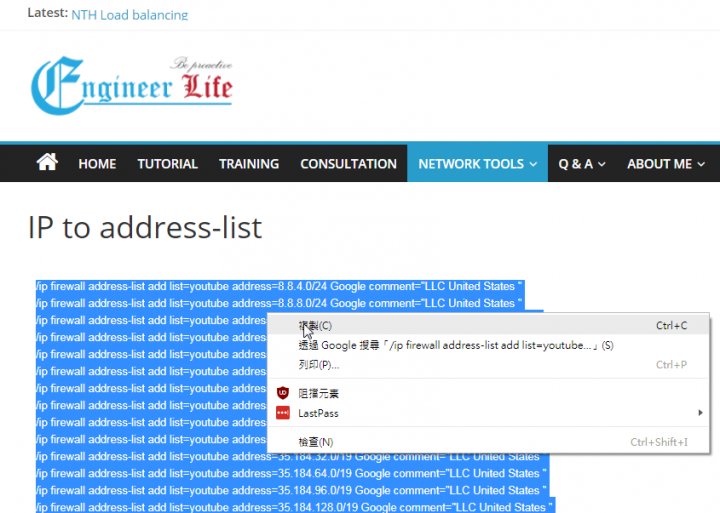This screenshot has width=720, height=513.
Task: Click the line with address=35.184.64.0/19
Action: (x=291, y=474)
